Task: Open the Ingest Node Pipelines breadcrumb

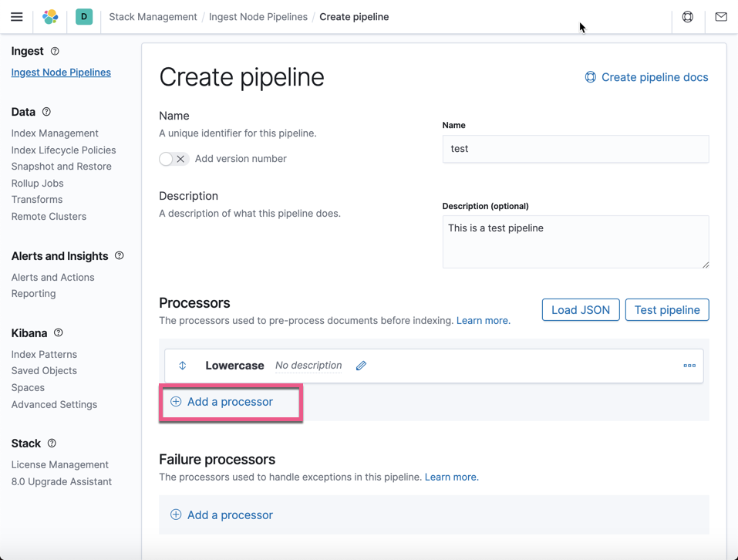Action: click(x=258, y=16)
